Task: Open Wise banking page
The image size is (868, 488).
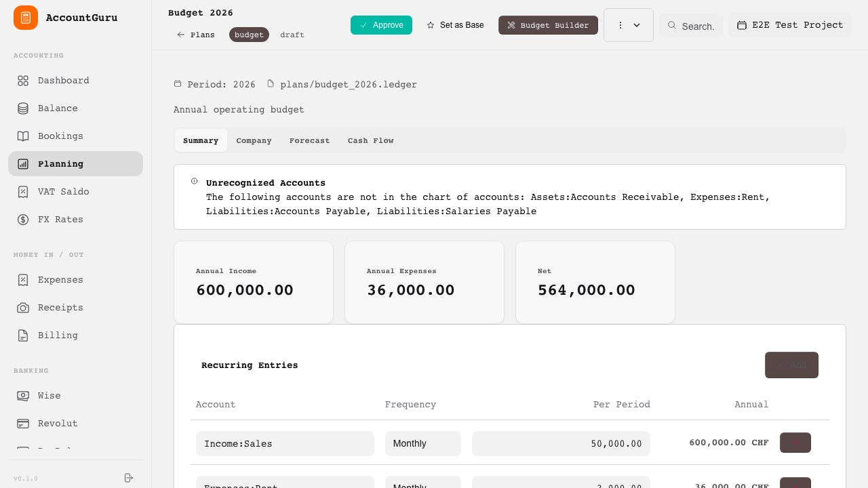Action: [49, 396]
